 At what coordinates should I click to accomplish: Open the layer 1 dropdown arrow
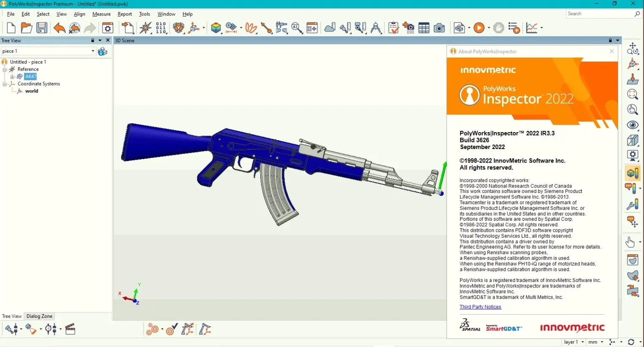tap(583, 342)
